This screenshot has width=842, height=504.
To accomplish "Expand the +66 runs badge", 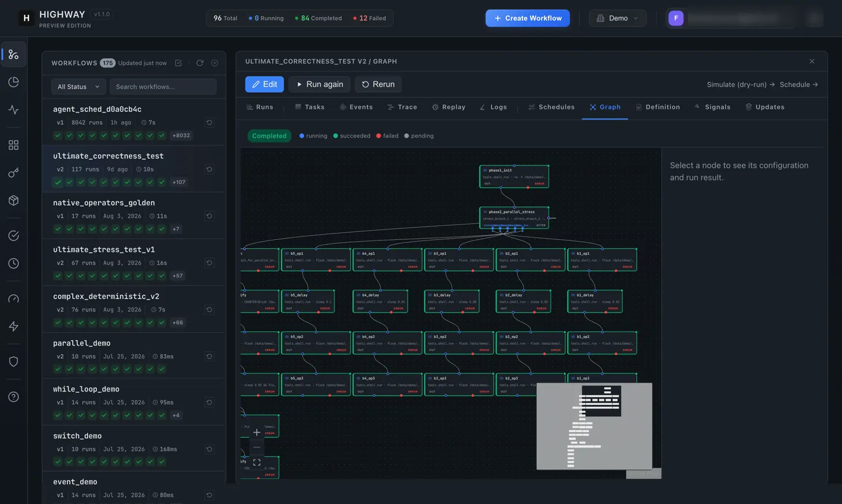I will coord(178,322).
